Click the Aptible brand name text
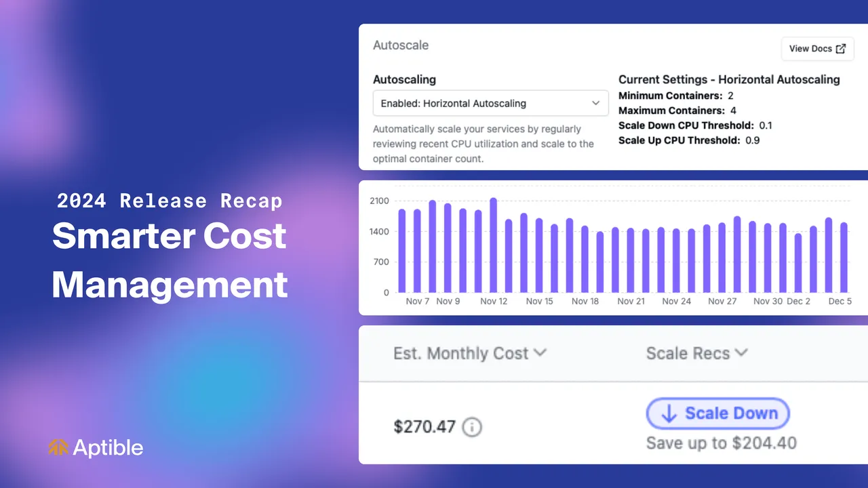The width and height of the screenshot is (868, 488). (x=108, y=447)
